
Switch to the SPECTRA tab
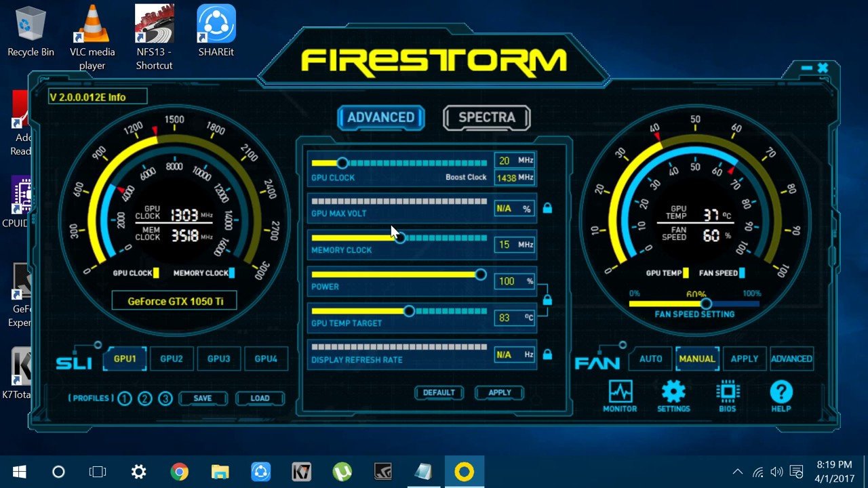(486, 117)
